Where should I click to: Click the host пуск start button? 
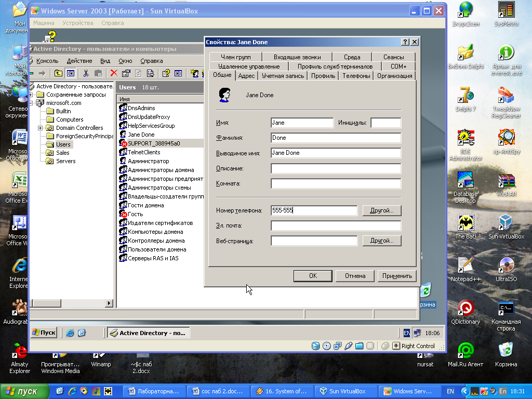tap(24, 391)
